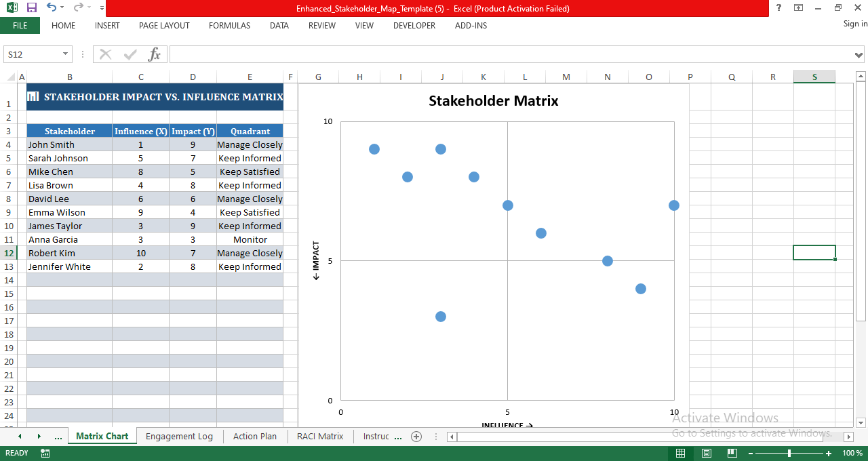Select column B header

[x=69, y=77]
